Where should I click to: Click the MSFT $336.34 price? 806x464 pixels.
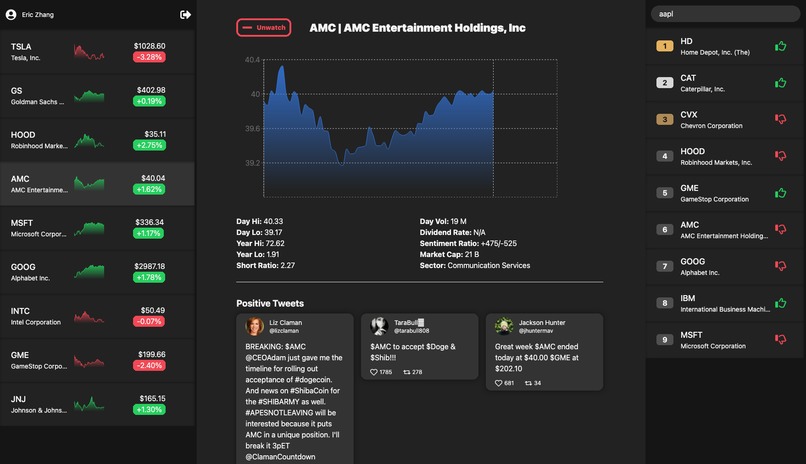(x=149, y=222)
